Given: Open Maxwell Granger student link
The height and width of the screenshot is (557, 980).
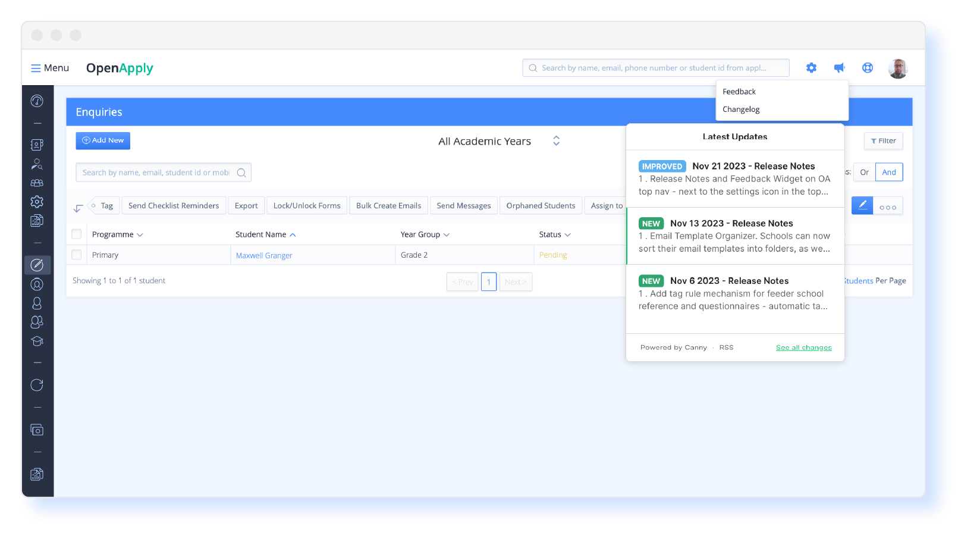Looking at the screenshot, I should 264,255.
